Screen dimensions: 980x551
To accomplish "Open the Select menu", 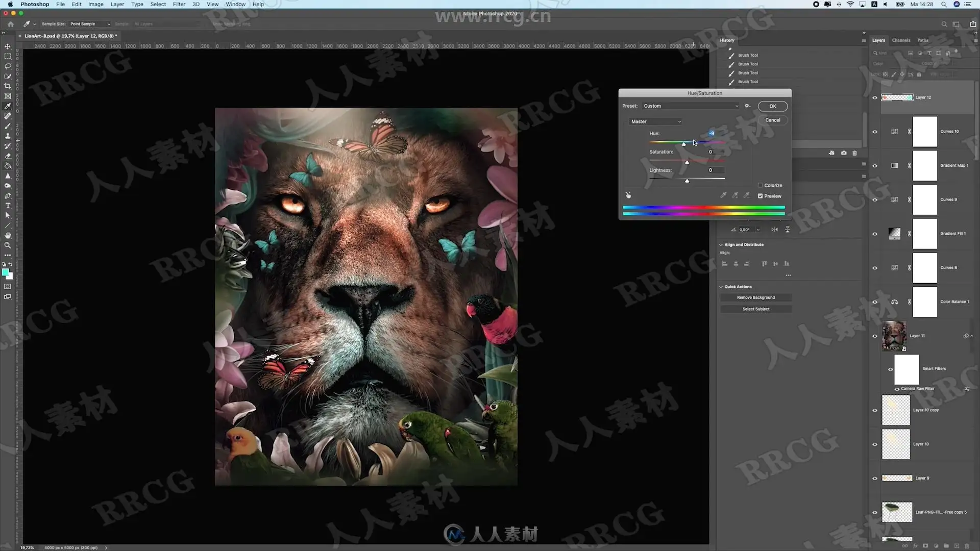I will pyautogui.click(x=158, y=4).
